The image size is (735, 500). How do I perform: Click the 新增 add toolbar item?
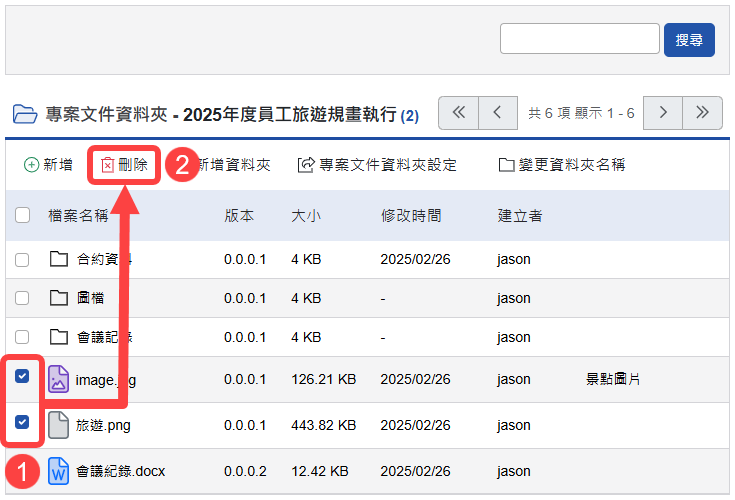pyautogui.click(x=48, y=165)
